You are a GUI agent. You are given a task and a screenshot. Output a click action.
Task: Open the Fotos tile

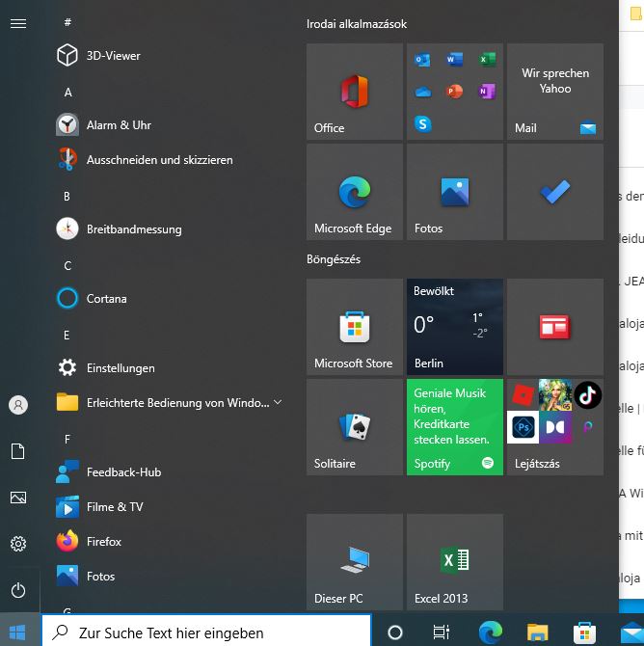pyautogui.click(x=455, y=192)
